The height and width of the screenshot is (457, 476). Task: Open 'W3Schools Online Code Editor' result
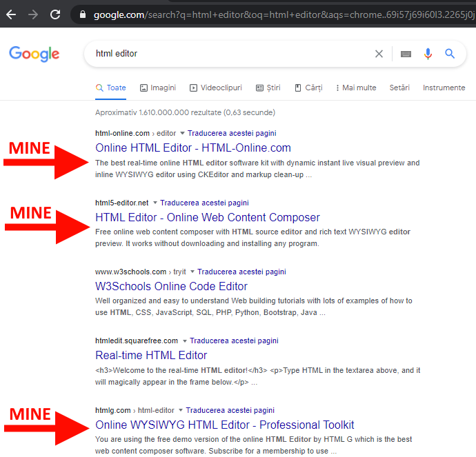pyautogui.click(x=172, y=286)
